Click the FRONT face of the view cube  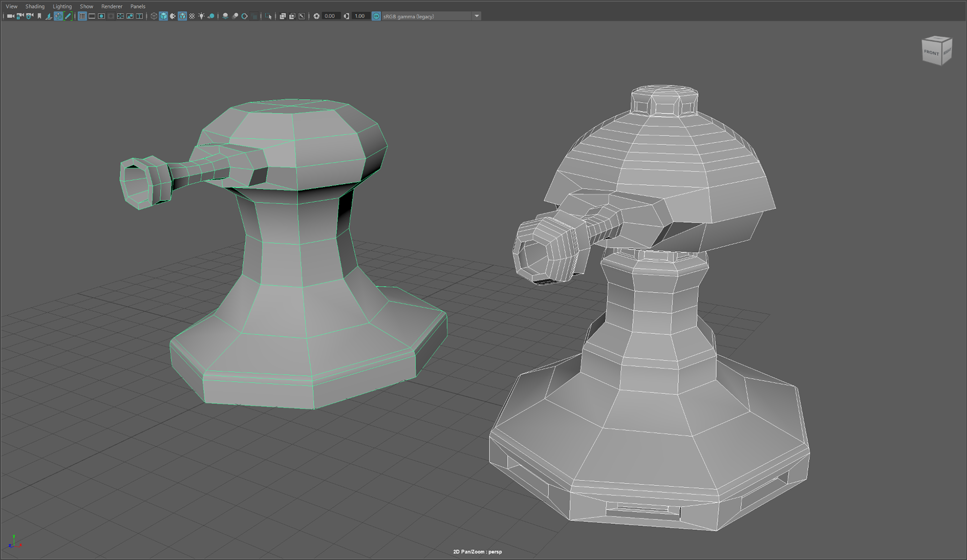[931, 52]
